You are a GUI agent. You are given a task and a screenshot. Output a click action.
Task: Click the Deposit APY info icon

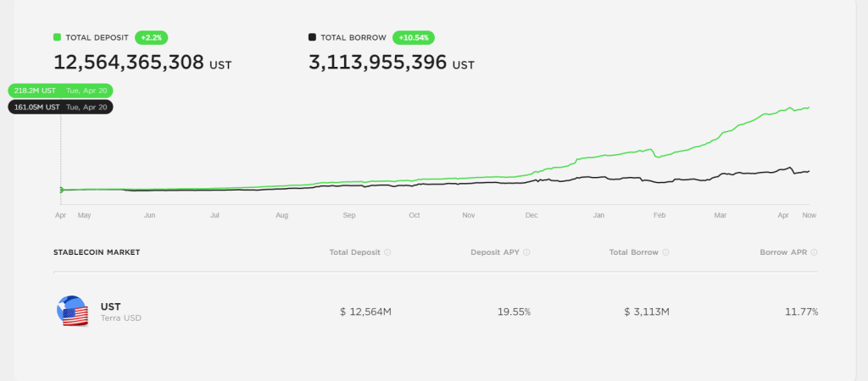click(x=526, y=252)
